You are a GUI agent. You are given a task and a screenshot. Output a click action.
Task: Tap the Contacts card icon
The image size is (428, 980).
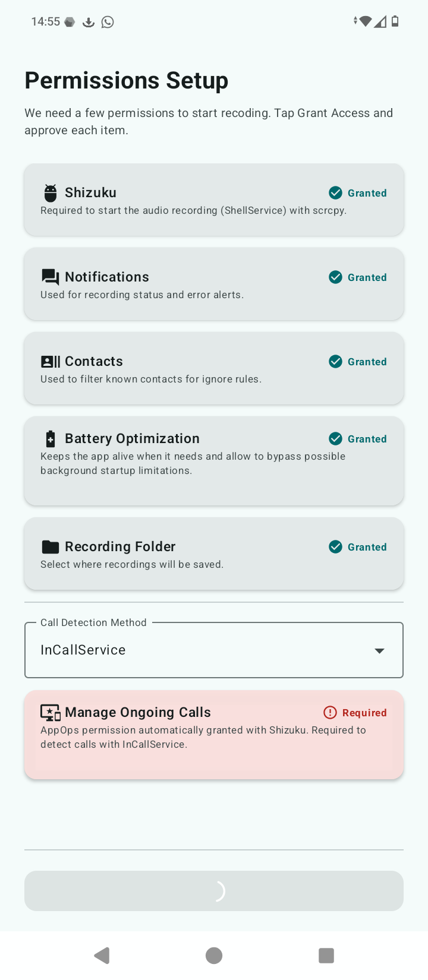pos(51,362)
